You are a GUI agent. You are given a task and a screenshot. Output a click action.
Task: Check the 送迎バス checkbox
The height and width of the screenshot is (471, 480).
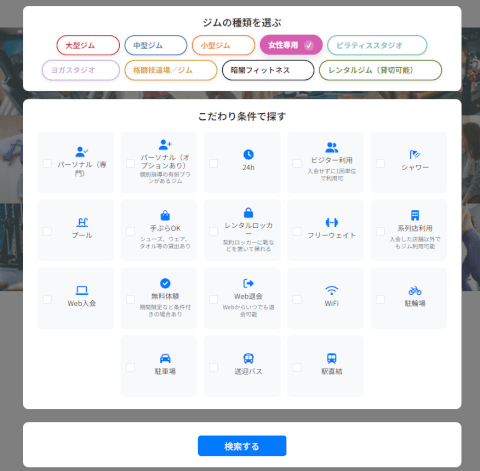click(x=214, y=367)
